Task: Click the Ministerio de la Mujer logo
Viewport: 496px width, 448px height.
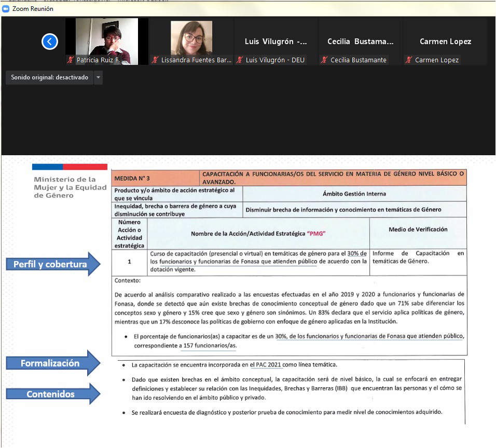Action: [70, 181]
